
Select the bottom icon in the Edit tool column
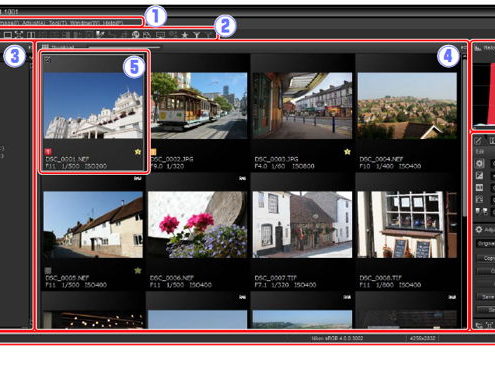tap(481, 211)
